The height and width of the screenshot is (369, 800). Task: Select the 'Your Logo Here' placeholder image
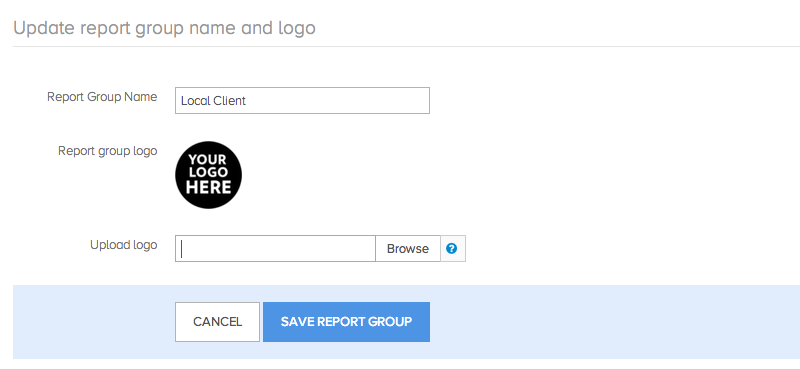(x=208, y=175)
